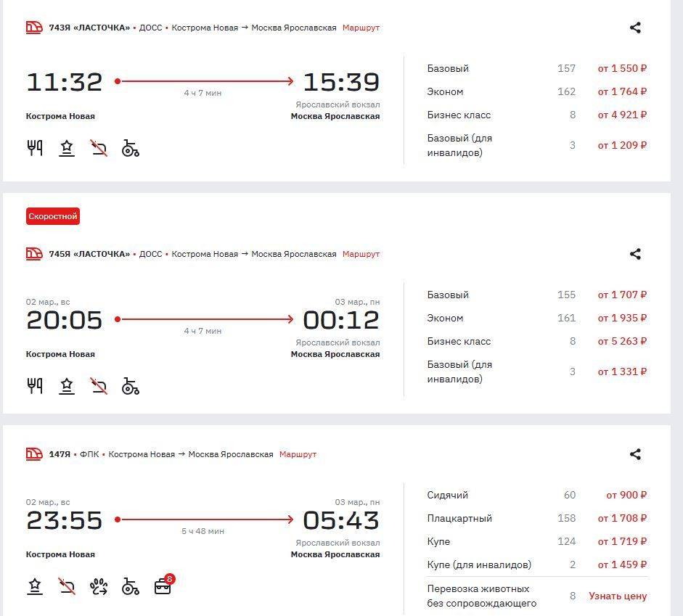This screenshot has height=616, width=683.
Task: Click wheelchair accessibility icon on 20:05 train
Action: point(130,386)
